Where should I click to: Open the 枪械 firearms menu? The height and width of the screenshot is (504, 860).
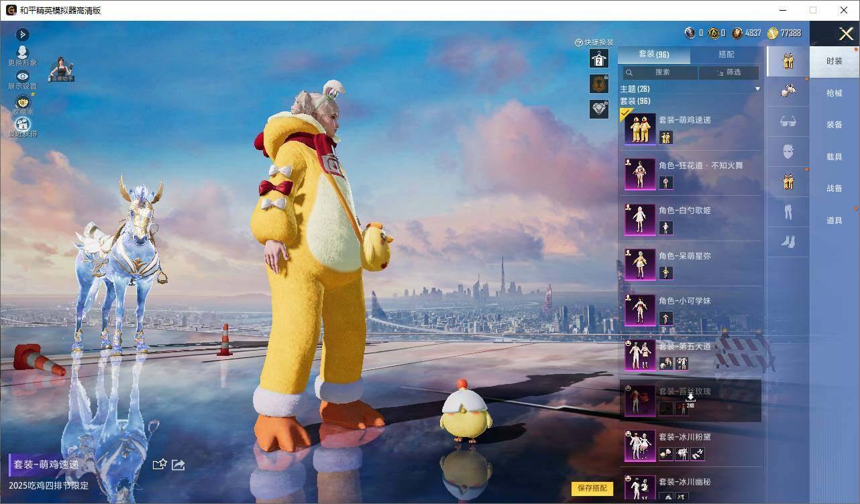[x=835, y=93]
